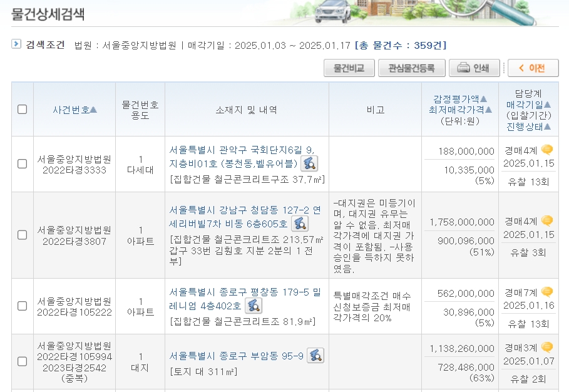Check the box for case 2022타경105222
Screen dimensions: 569x392
tap(22, 306)
